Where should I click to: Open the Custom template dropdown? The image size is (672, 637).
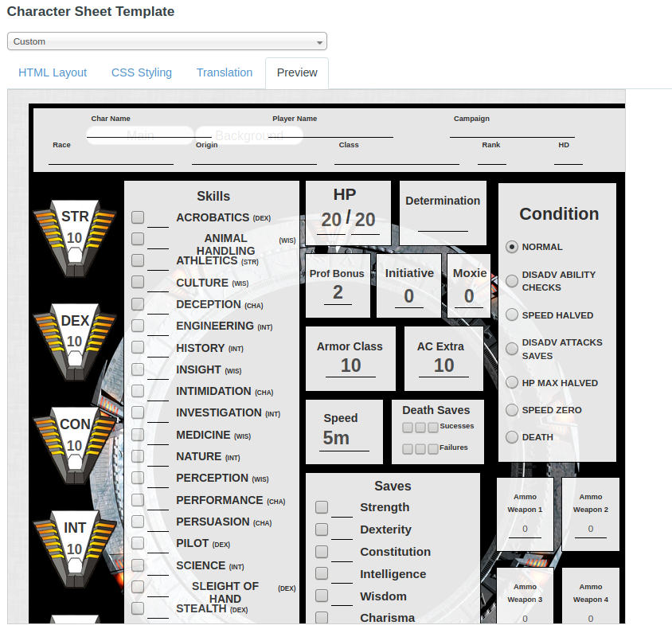click(x=167, y=41)
